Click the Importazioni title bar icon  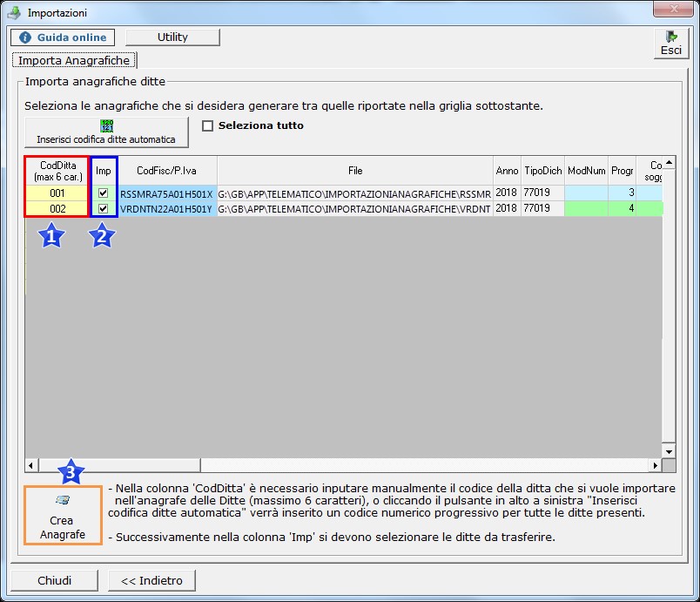[14, 12]
